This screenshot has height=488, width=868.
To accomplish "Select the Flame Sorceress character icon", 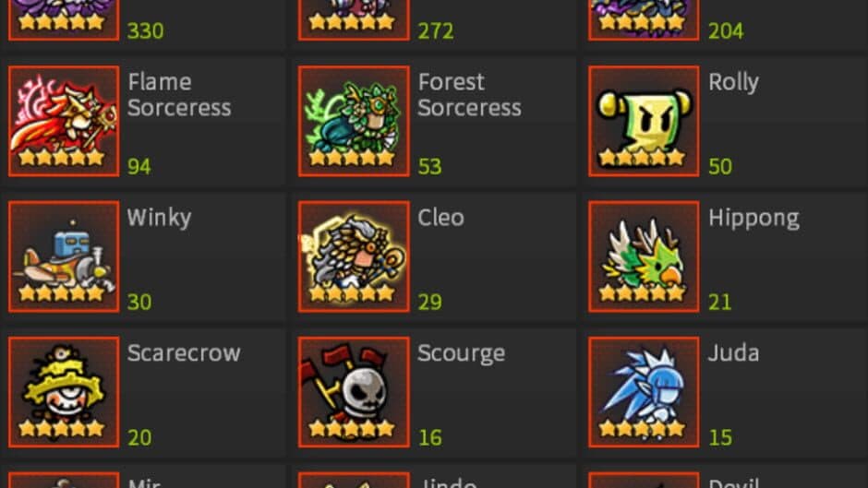I will click(64, 121).
